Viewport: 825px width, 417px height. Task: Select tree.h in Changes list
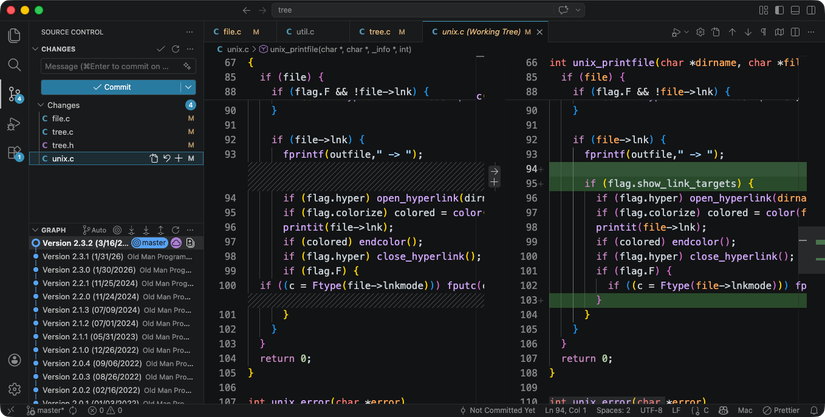pos(117,145)
